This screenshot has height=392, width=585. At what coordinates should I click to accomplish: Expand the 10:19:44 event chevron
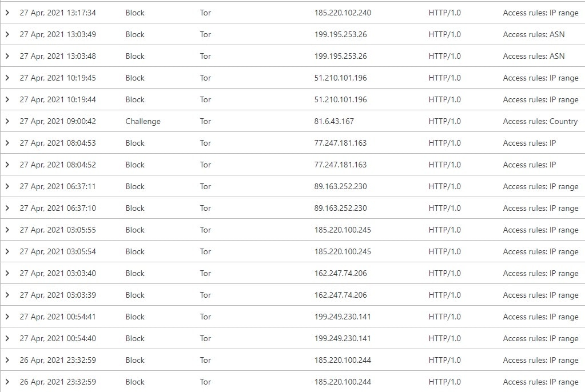point(7,99)
